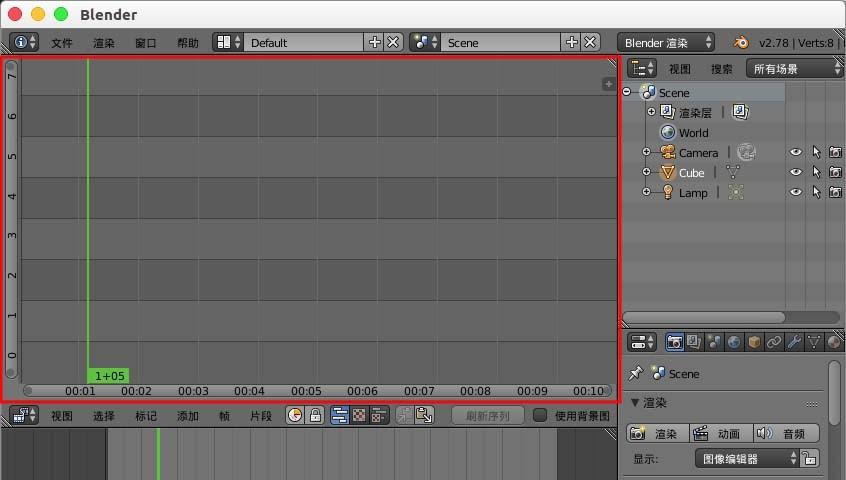Click the green 1+05 frame marker
This screenshot has height=480, width=846.
pyautogui.click(x=108, y=375)
